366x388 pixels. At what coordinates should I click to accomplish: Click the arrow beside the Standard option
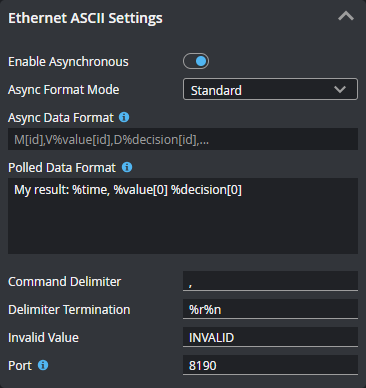(340, 89)
